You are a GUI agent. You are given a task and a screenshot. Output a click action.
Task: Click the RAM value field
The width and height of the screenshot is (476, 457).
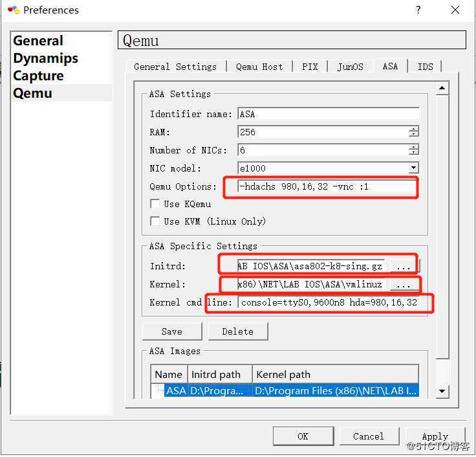(323, 132)
